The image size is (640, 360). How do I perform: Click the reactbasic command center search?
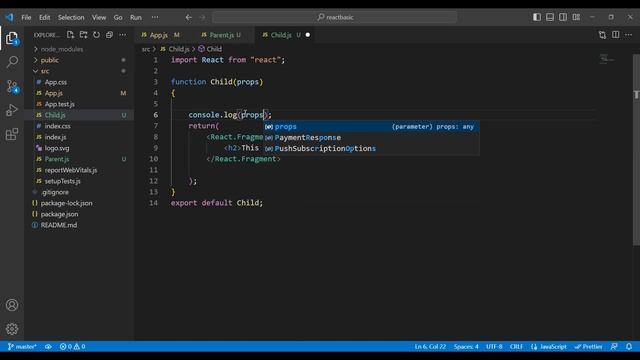(x=335, y=17)
